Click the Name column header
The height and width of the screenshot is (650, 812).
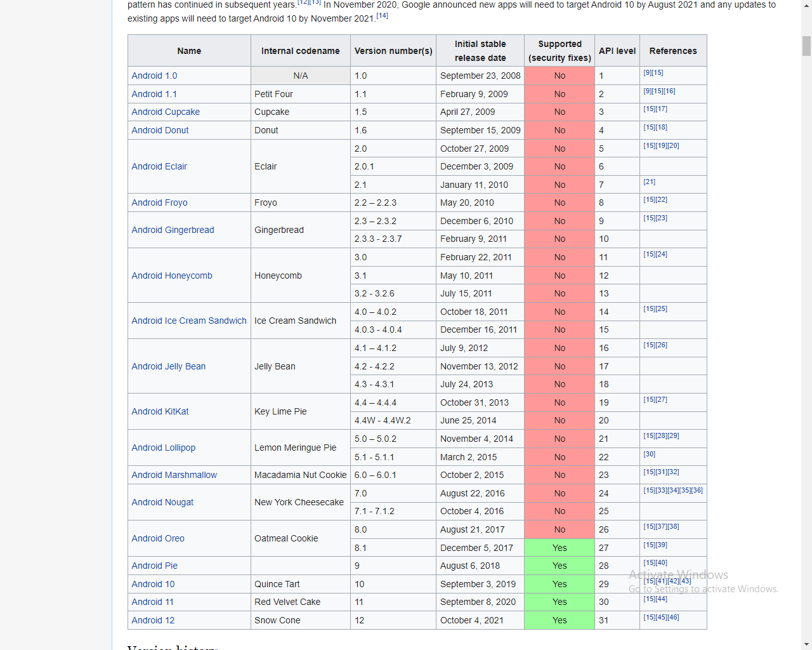189,51
